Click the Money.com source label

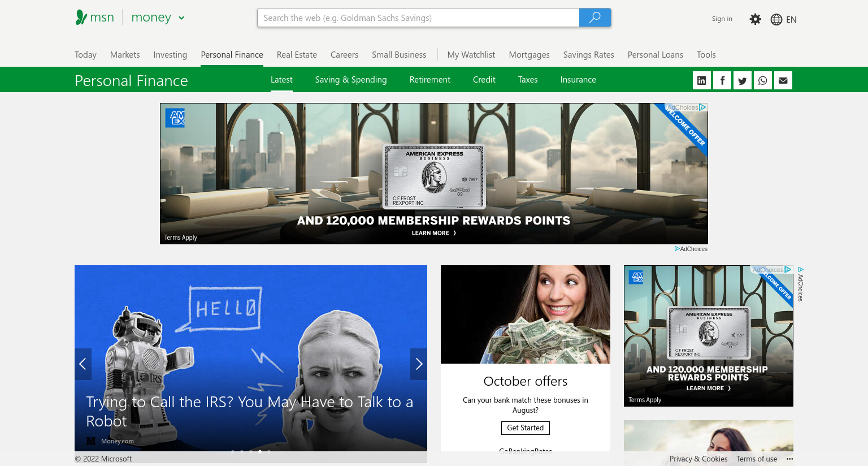(118, 441)
